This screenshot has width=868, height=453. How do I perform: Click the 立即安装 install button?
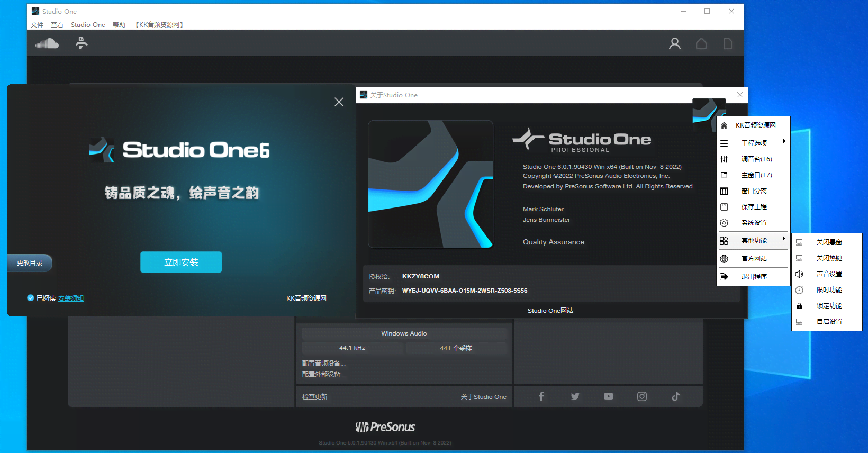coord(181,262)
